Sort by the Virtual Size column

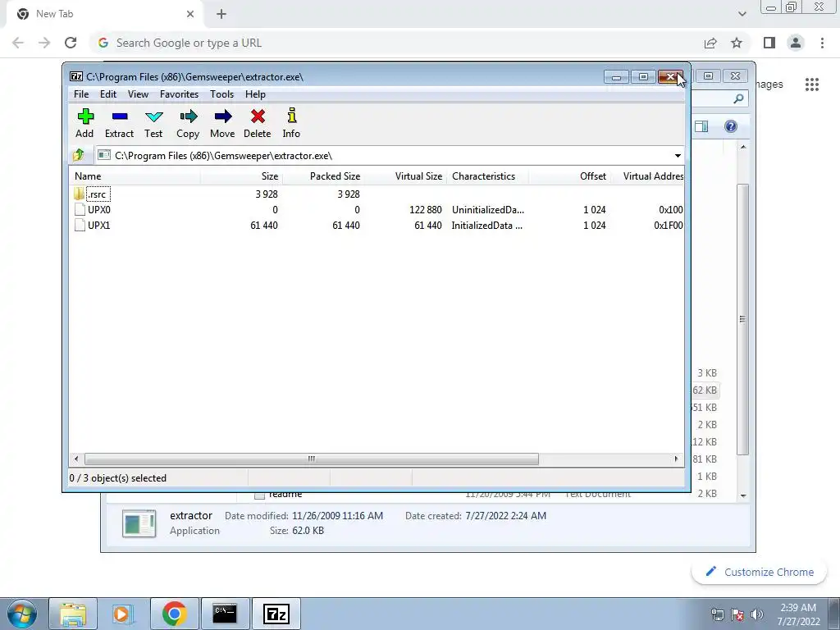(x=405, y=176)
